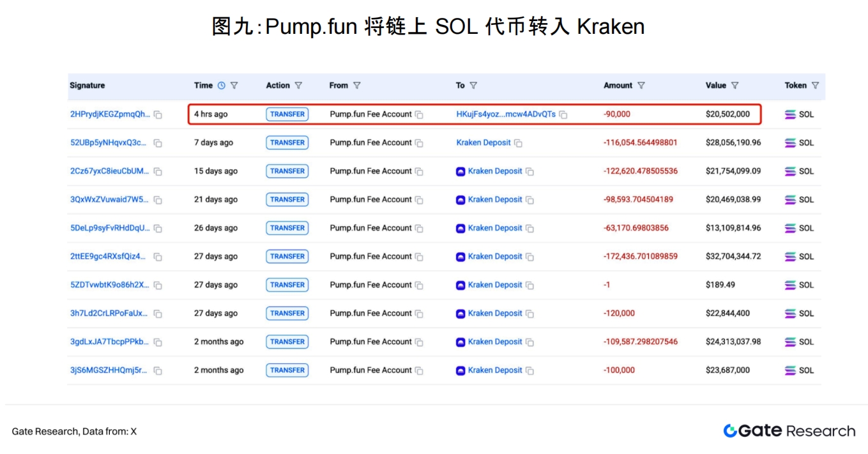Copy signature 3h7Ld2CrLRPoFaUx
The height and width of the screenshot is (454, 868).
click(158, 314)
